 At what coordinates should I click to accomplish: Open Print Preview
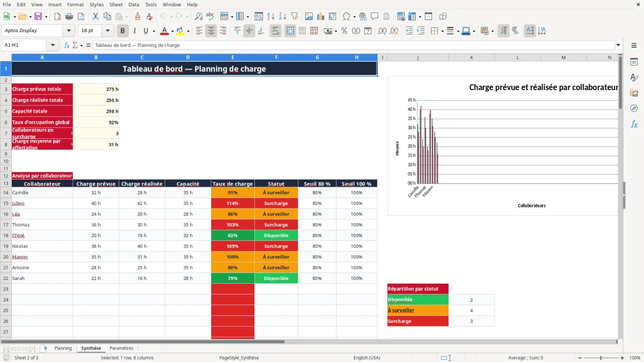[x=80, y=17]
